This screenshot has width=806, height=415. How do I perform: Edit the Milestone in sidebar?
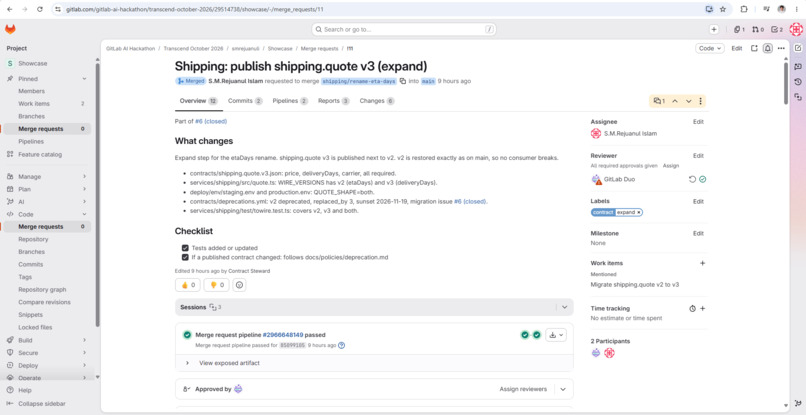698,233
